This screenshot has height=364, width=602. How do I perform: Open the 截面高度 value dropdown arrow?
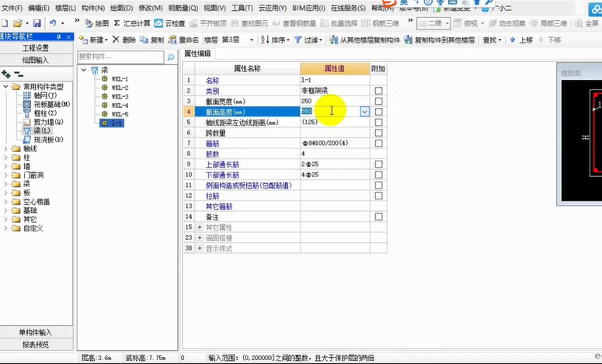tap(364, 112)
